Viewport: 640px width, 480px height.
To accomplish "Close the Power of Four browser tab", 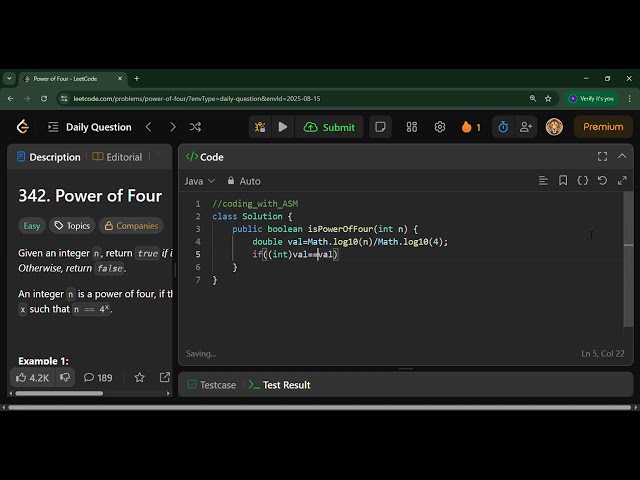I will click(x=120, y=78).
